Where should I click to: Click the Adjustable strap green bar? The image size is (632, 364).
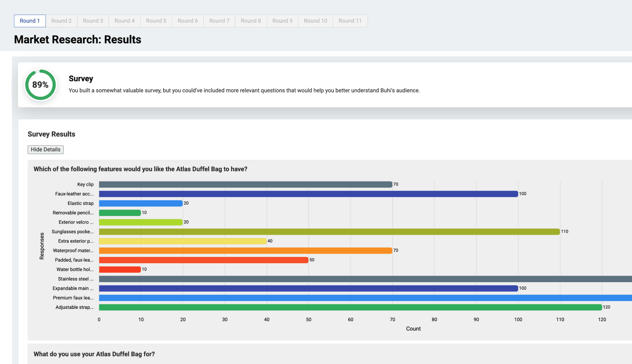tap(350, 307)
